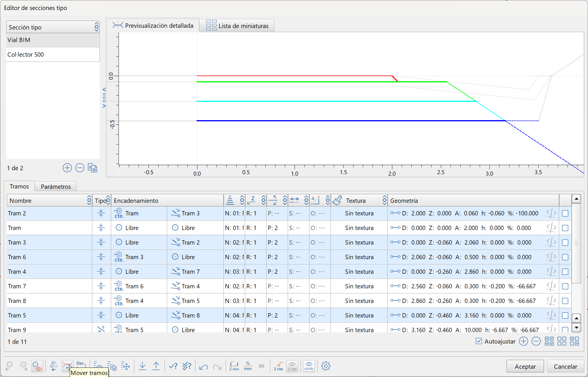Open the Sección tipo sort dropdown
588x377 pixels.
coord(97,27)
